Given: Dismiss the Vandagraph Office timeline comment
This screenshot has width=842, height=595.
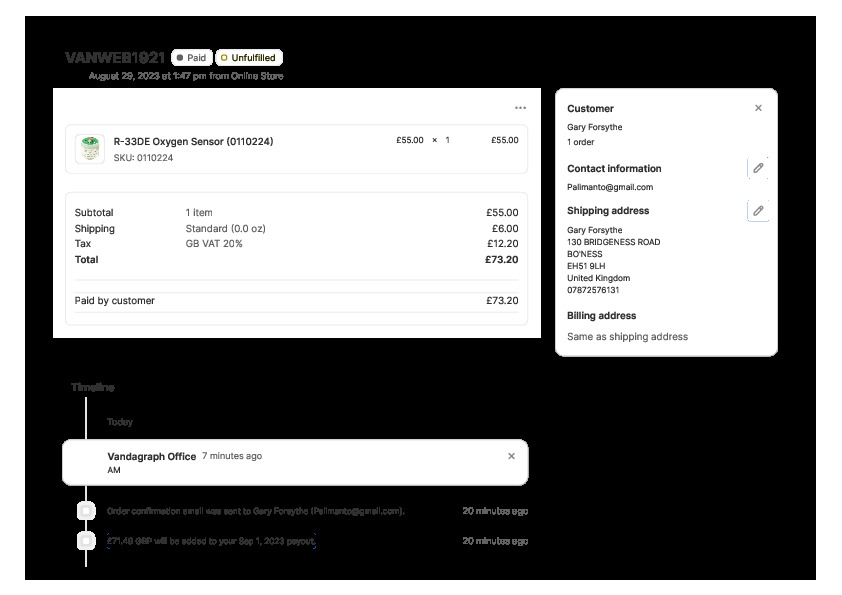Looking at the screenshot, I should click(x=511, y=456).
